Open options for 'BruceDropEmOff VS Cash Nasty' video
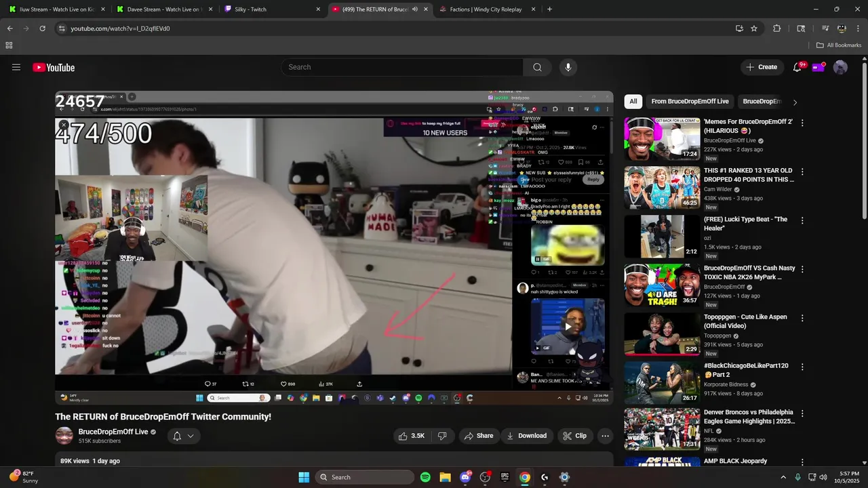Screen dimensions: 868x488 click(x=802, y=269)
